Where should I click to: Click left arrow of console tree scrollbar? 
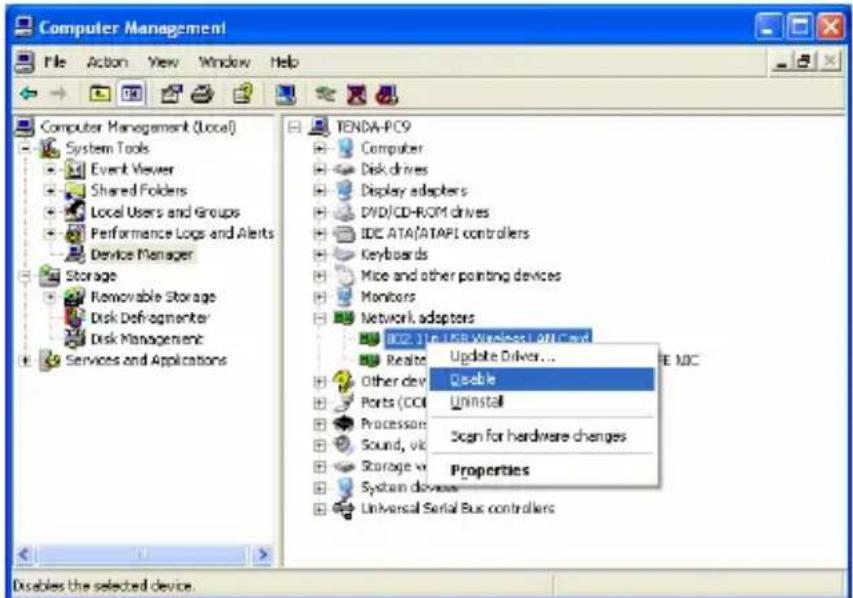point(24,554)
